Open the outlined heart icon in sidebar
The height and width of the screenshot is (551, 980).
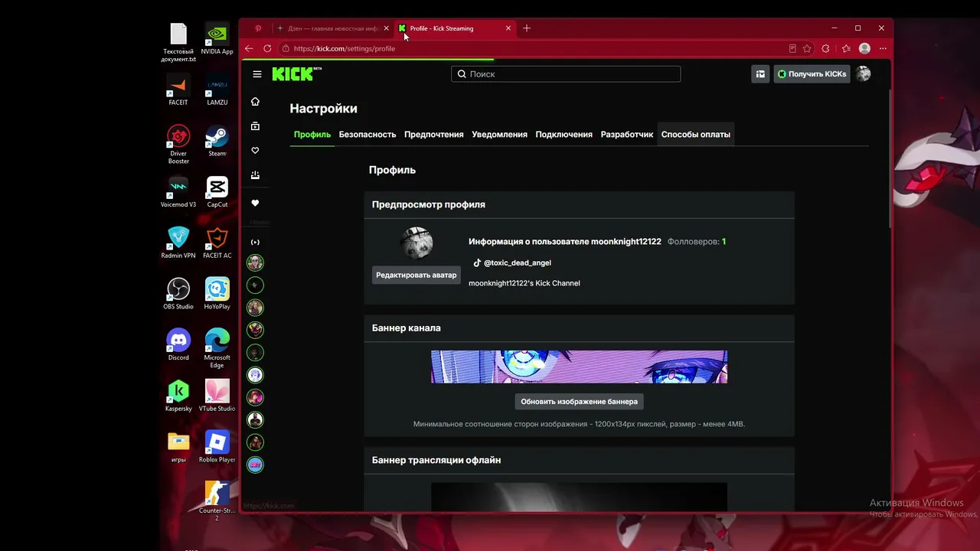pos(255,151)
